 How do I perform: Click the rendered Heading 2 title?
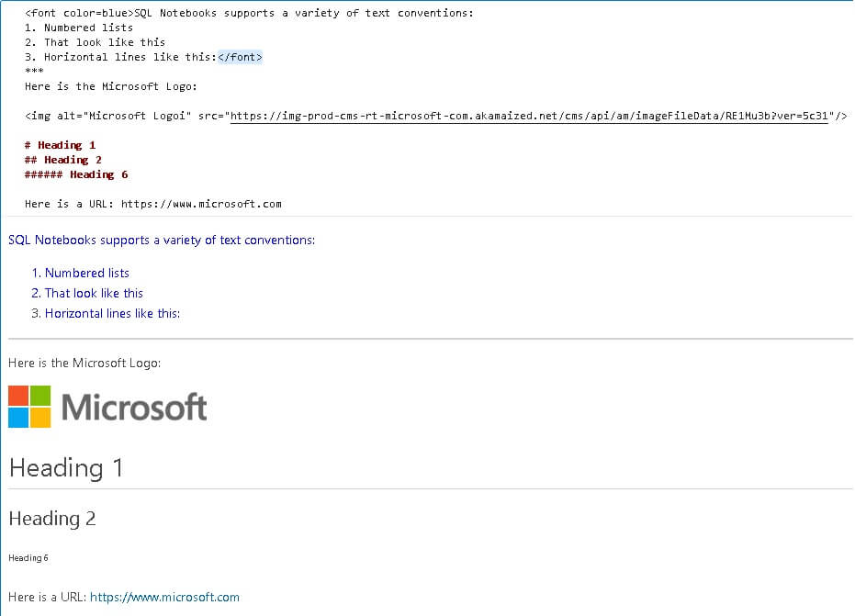52,519
